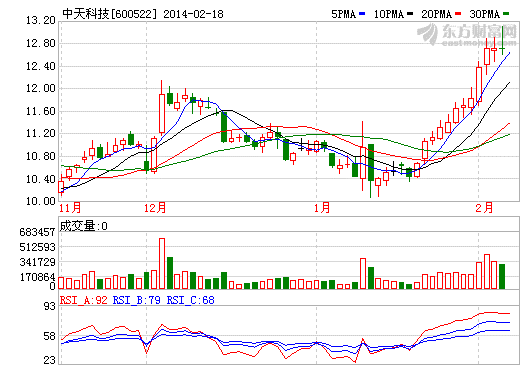This screenshot has width=520, height=365.
Task: Click the 10.00 price axis label
Action: tap(41, 201)
